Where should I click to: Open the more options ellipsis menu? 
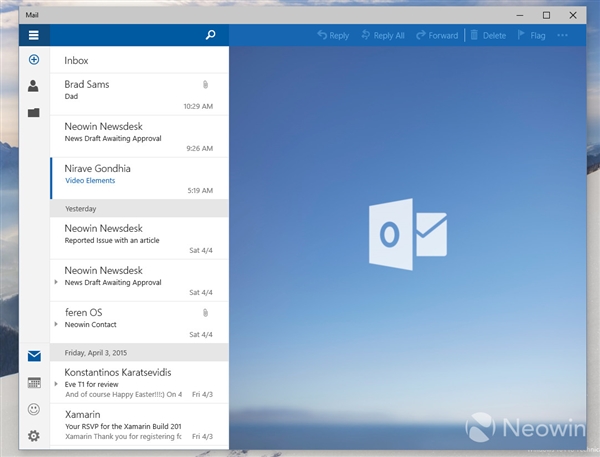pos(562,35)
